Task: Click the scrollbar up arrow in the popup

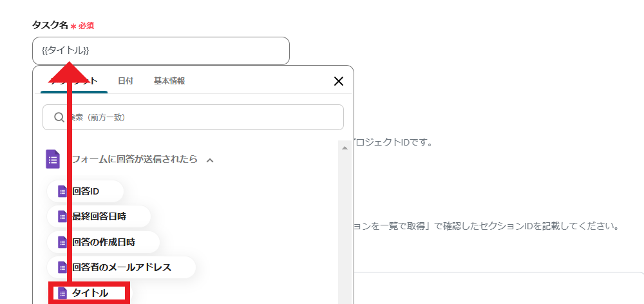Action: pyautogui.click(x=345, y=147)
